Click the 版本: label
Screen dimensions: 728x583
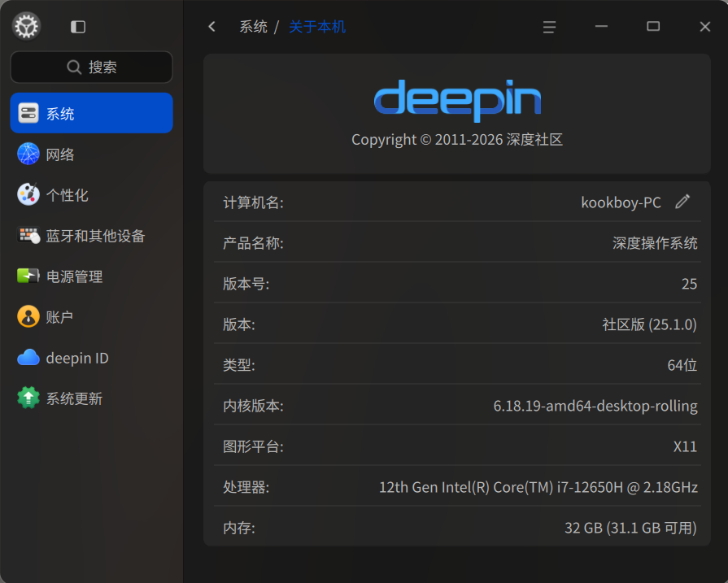click(238, 324)
